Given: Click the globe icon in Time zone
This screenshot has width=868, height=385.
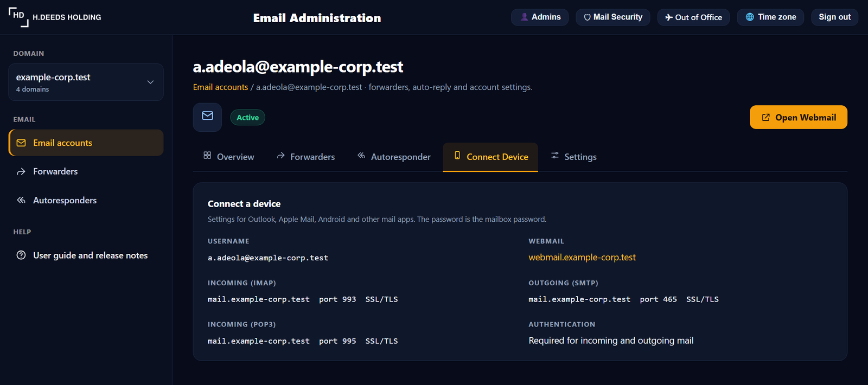Looking at the screenshot, I should (750, 17).
